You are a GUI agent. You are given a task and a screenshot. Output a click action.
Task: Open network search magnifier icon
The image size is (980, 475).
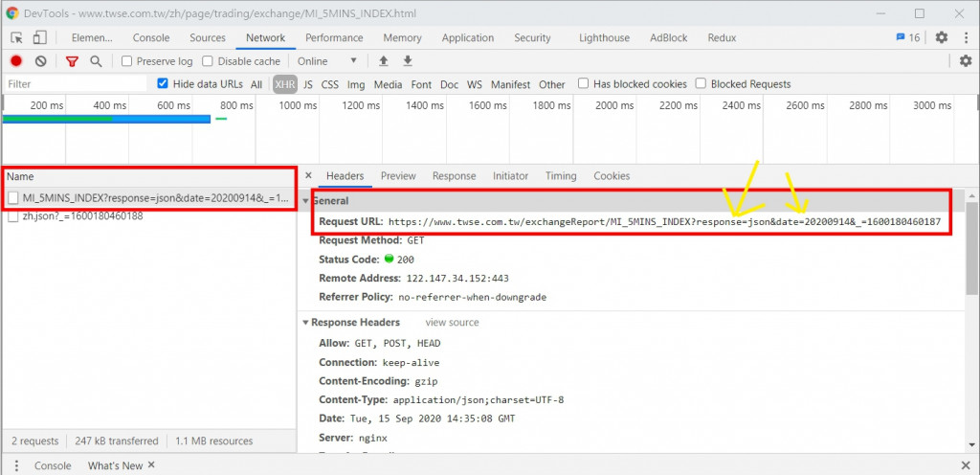96,61
